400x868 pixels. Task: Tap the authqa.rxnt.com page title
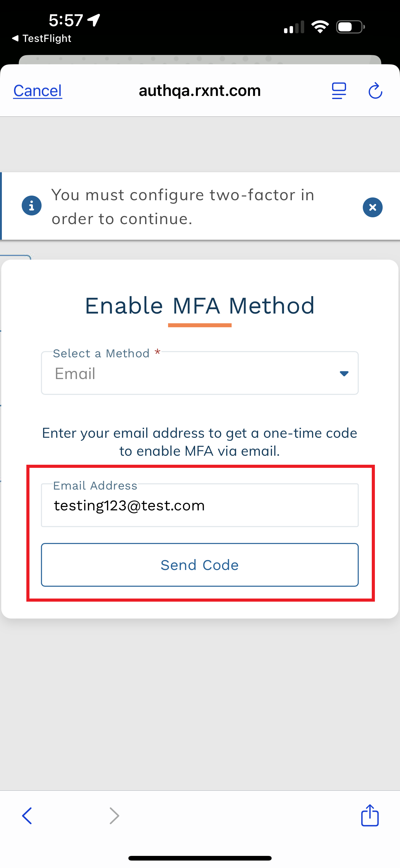tap(200, 90)
